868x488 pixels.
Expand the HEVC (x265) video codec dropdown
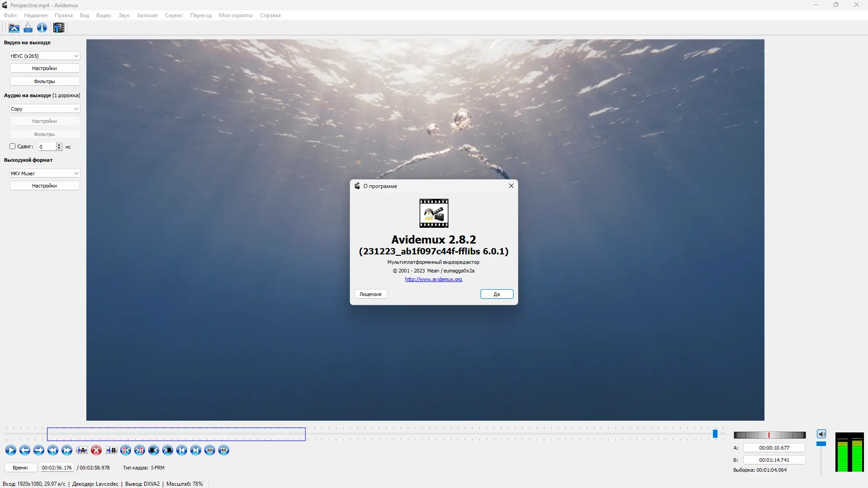pos(45,56)
